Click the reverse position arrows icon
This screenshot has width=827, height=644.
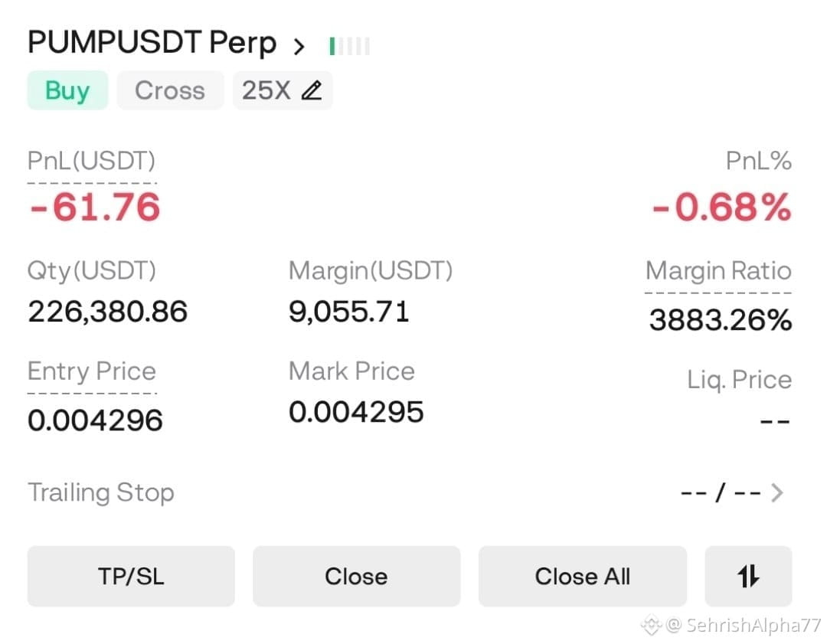(x=748, y=576)
